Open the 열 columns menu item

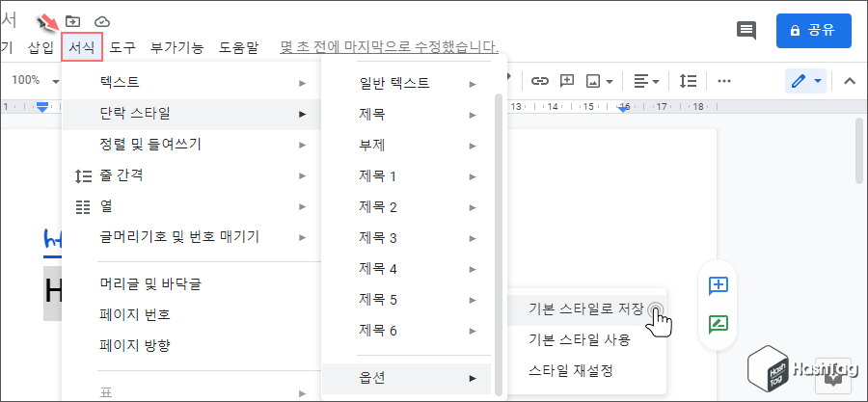click(192, 207)
